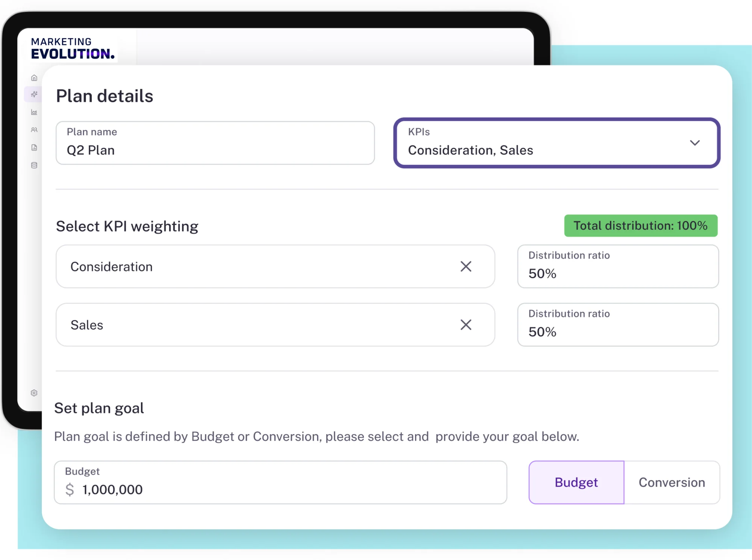Edit Sales distribution ratio field
The height and width of the screenshot is (560, 752).
pos(617,325)
